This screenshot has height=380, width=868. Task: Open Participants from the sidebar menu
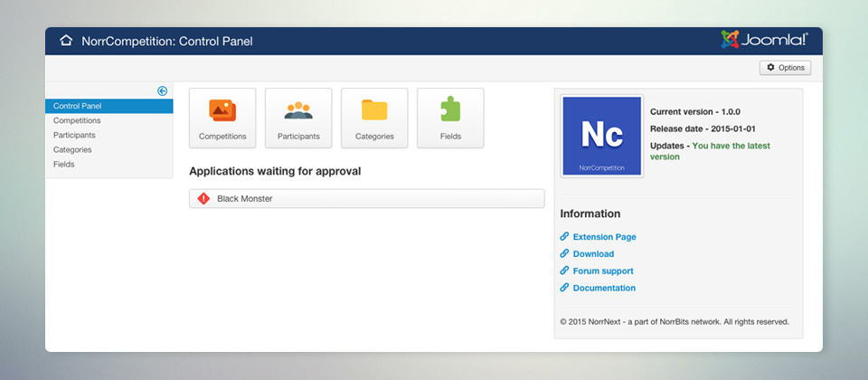[74, 135]
